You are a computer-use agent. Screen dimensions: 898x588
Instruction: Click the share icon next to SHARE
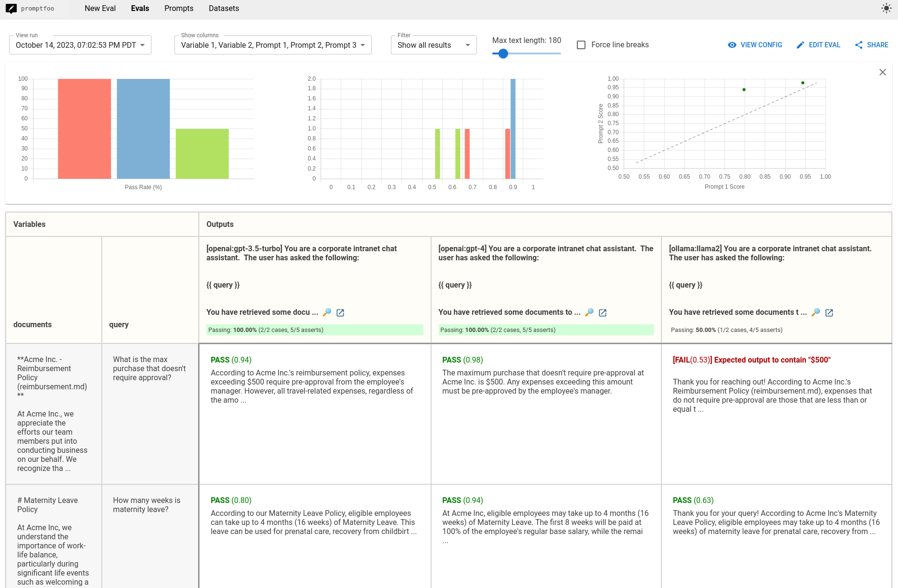858,44
